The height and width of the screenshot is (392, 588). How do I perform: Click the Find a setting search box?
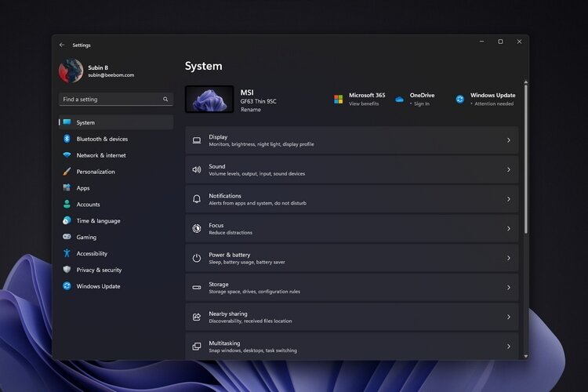click(x=116, y=99)
